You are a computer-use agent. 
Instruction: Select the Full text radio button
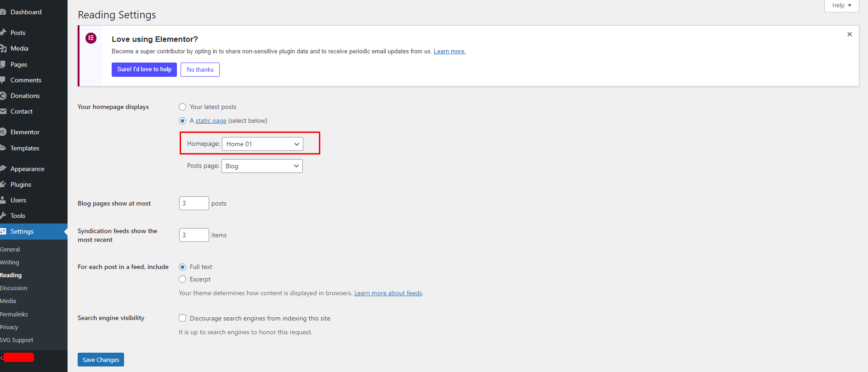point(182,267)
